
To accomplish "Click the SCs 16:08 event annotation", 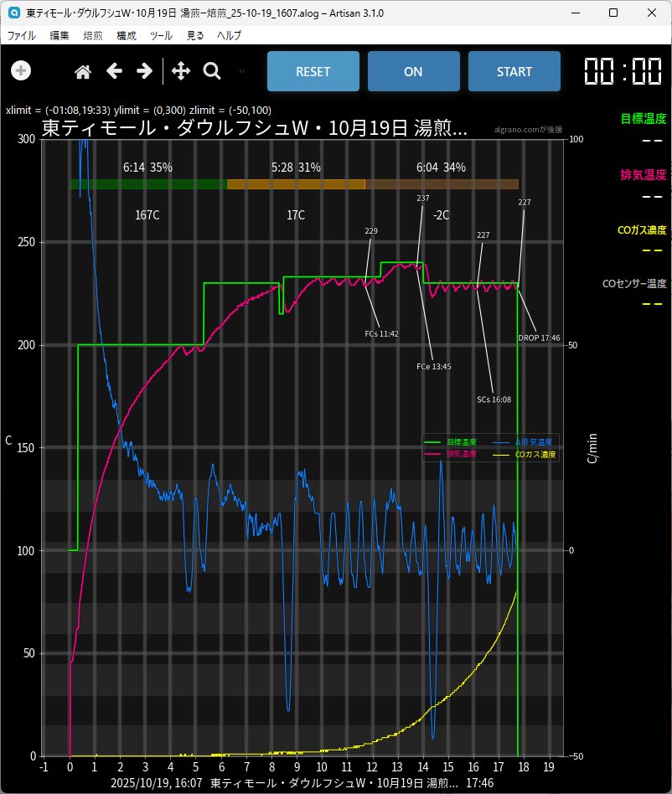I will coord(494,400).
